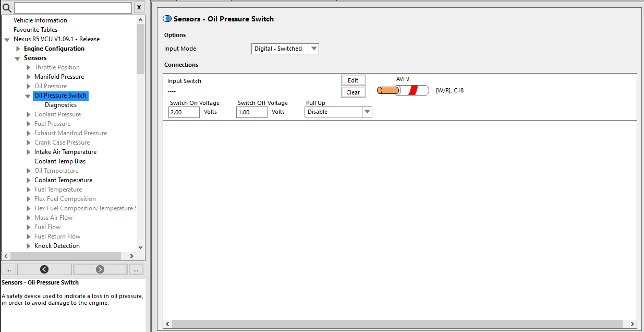
Task: Select Coolant Pressure tree item
Action: tap(57, 114)
